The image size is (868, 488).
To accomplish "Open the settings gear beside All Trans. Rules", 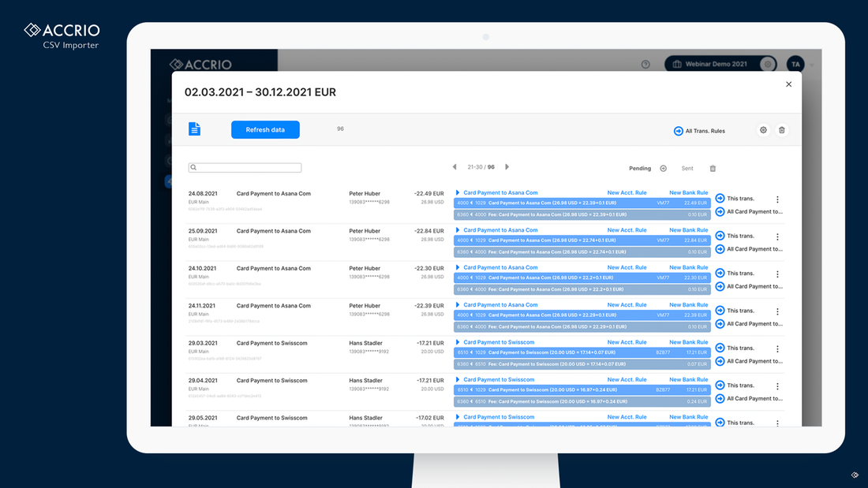I will (x=762, y=130).
